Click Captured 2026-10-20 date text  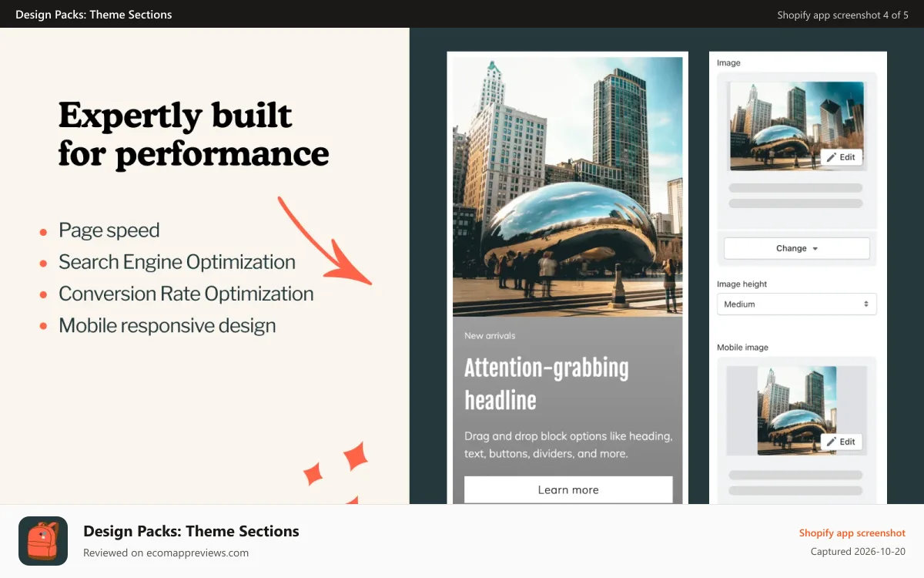tap(858, 552)
